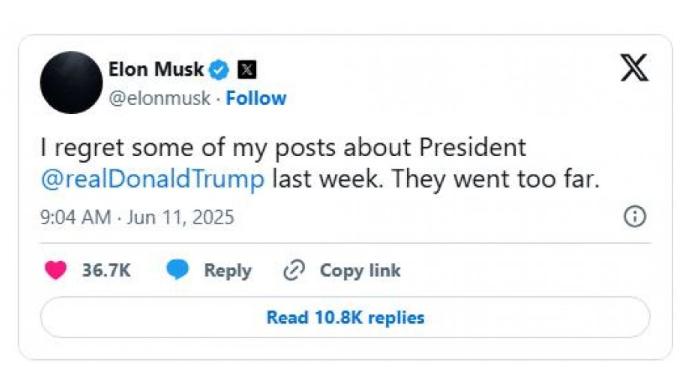
Task: Click the words 'They went too far'
Action: point(496,180)
